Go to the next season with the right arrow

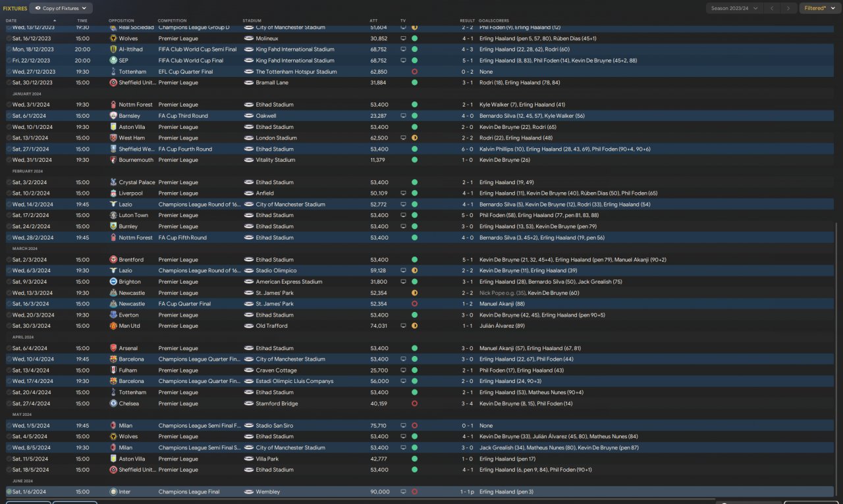click(x=788, y=9)
